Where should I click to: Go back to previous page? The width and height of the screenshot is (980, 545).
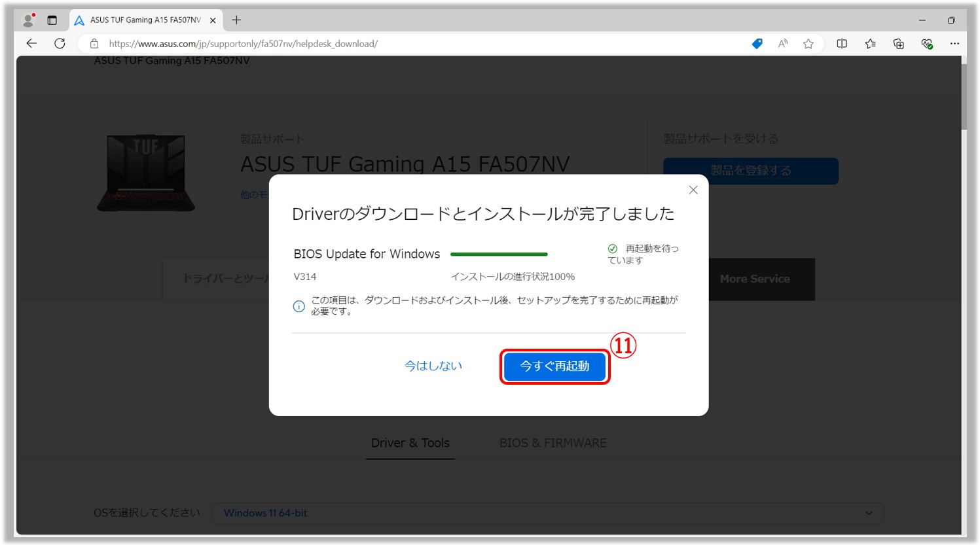[x=31, y=44]
